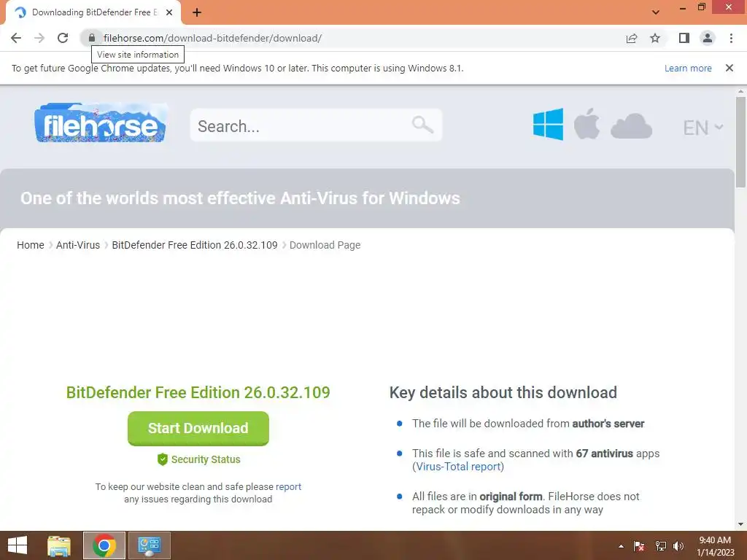Viewport: 747px width, 560px height.
Task: Share this page using share icon
Action: 632,38
